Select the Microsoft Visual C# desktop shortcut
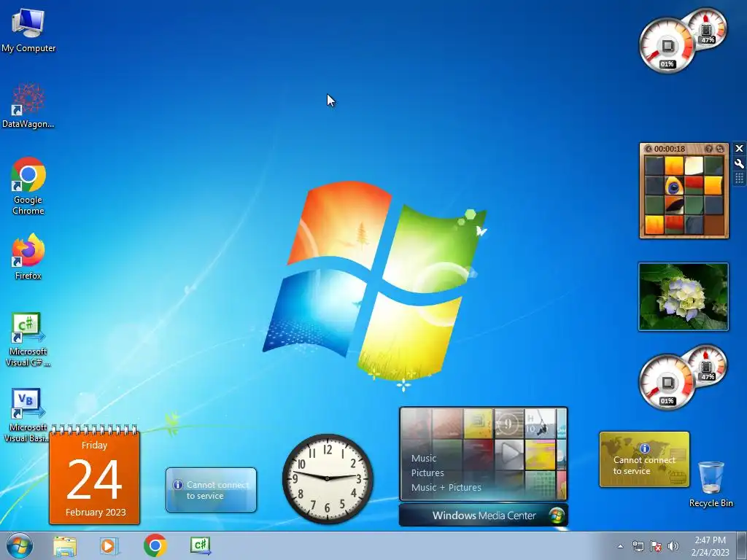747x560 pixels. [28, 340]
